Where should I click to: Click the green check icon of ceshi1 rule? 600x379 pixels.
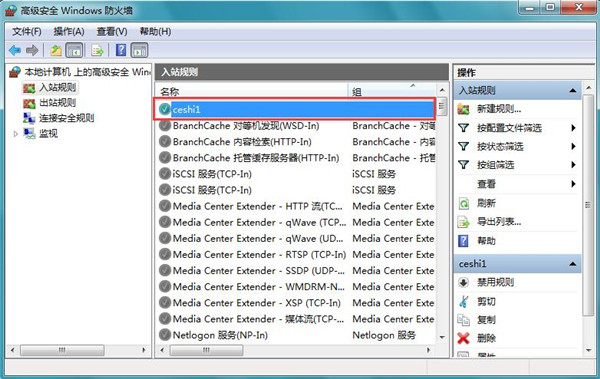point(165,109)
